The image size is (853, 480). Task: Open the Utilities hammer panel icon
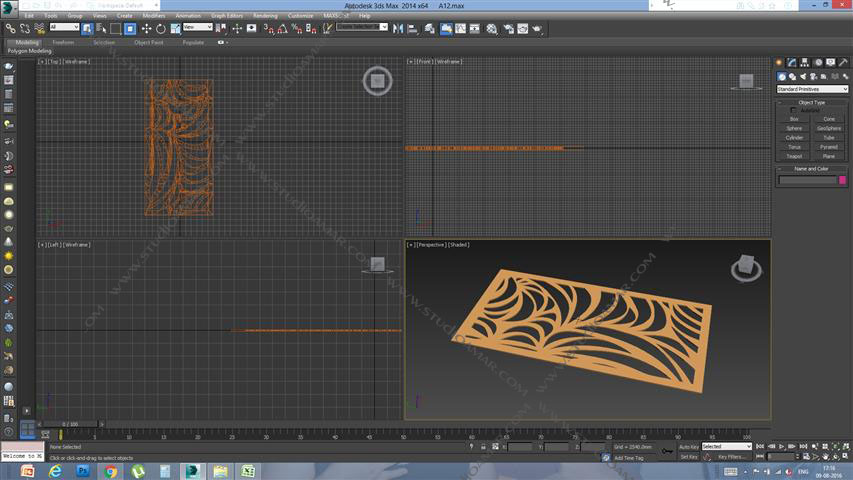(842, 63)
